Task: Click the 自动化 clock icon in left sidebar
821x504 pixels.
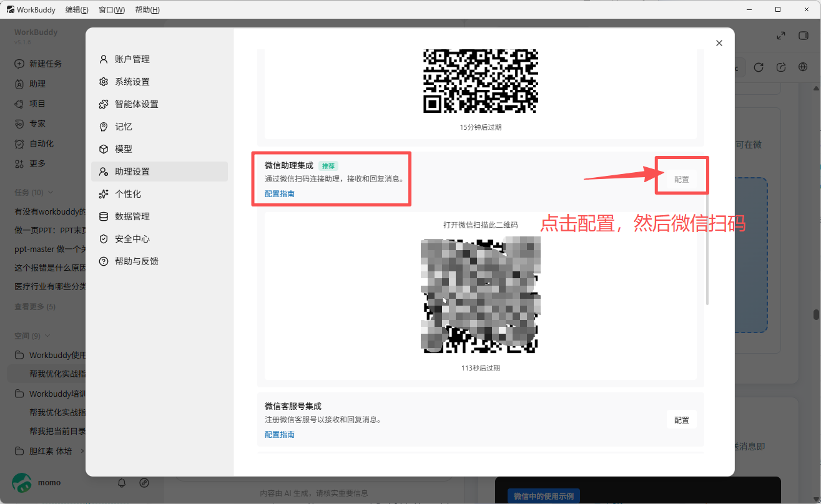Action: pyautogui.click(x=19, y=143)
